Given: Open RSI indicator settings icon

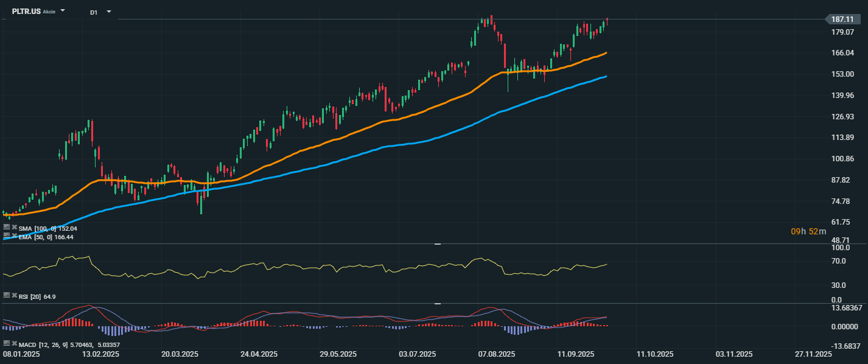Looking at the screenshot, I should (x=7, y=295).
